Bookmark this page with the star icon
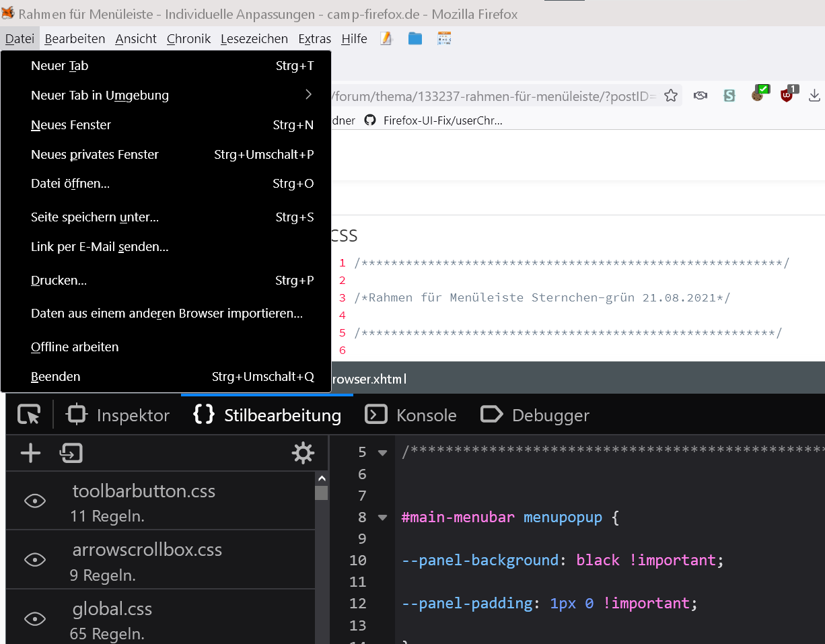Screen dimensions: 825x644 tap(670, 96)
